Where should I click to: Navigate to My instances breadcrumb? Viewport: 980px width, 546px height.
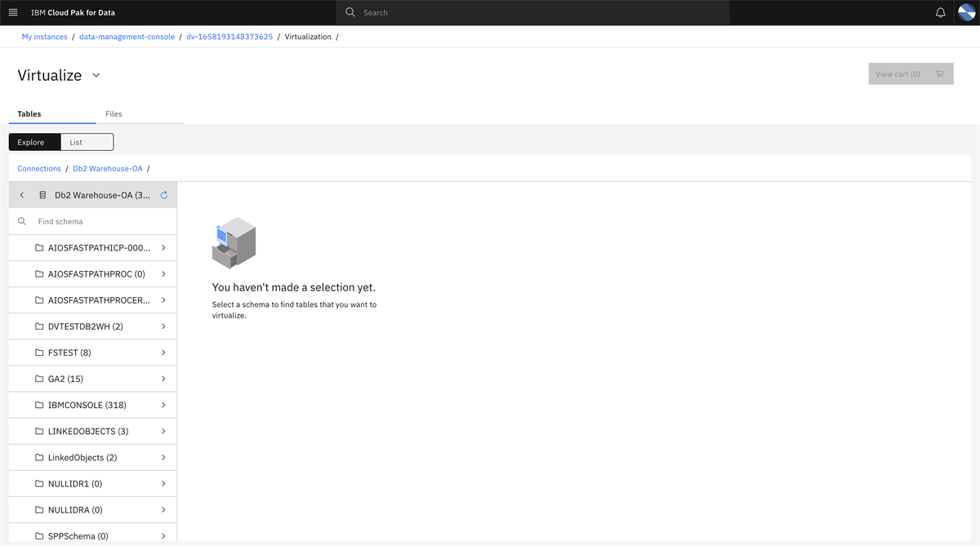[x=44, y=36]
